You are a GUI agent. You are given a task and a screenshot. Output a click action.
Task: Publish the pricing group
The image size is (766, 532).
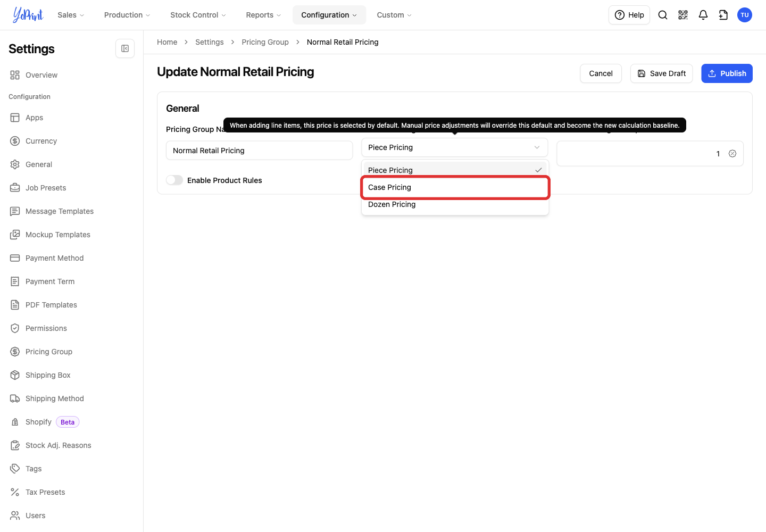[727, 73]
